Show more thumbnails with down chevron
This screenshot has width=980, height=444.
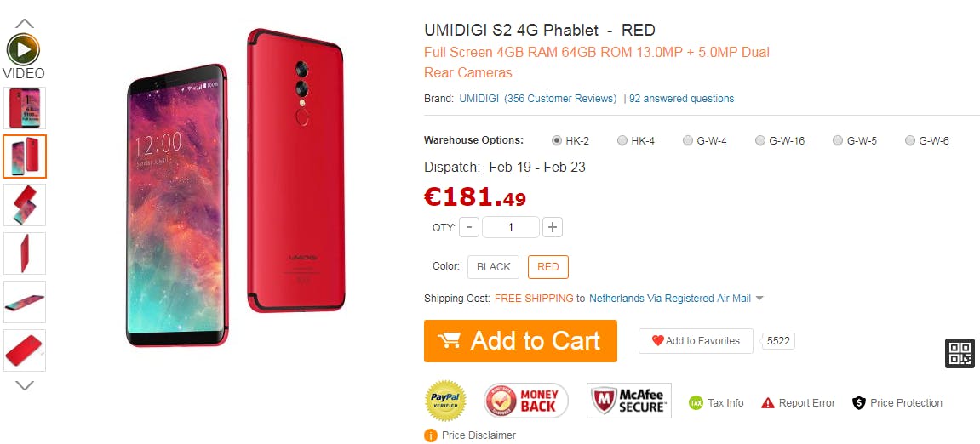[x=25, y=386]
